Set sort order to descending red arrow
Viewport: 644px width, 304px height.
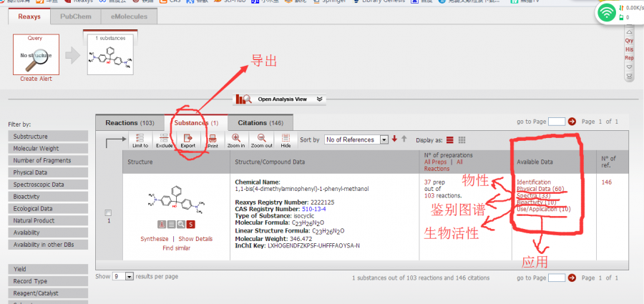395,139
